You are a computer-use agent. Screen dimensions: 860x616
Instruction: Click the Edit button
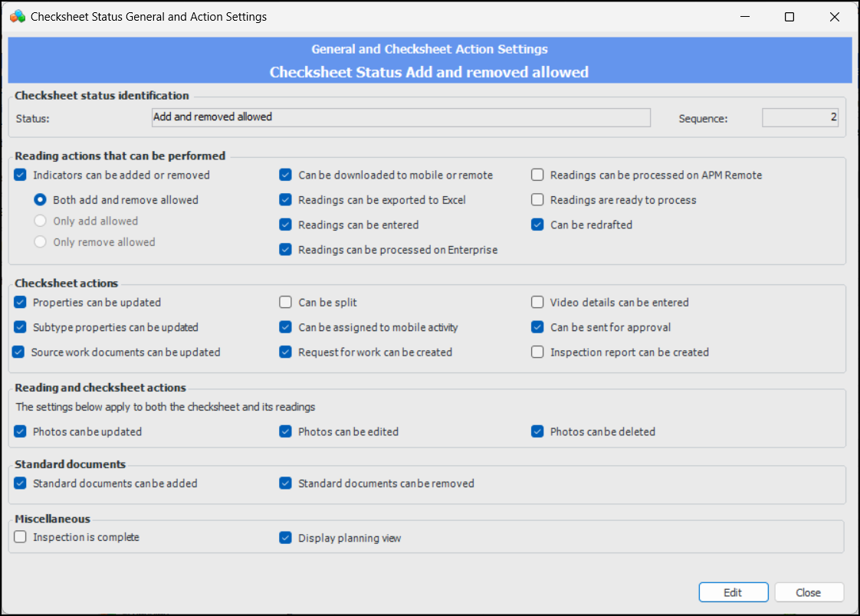coord(733,592)
